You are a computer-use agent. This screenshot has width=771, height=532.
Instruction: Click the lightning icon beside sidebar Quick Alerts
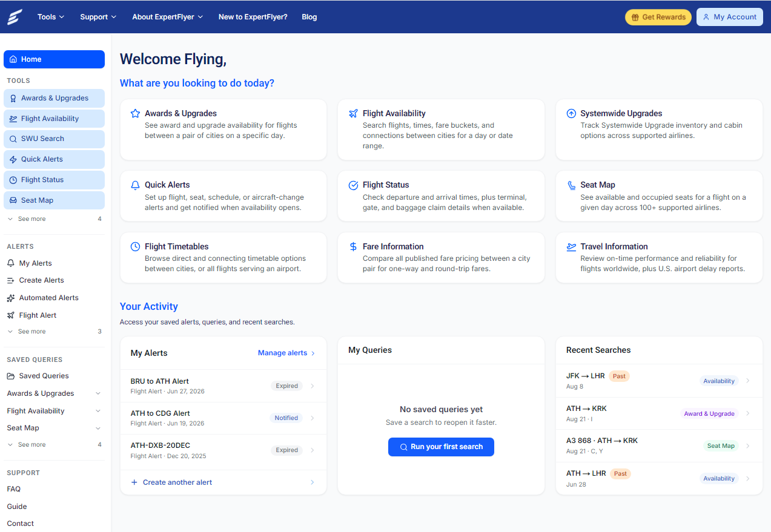pyautogui.click(x=13, y=159)
